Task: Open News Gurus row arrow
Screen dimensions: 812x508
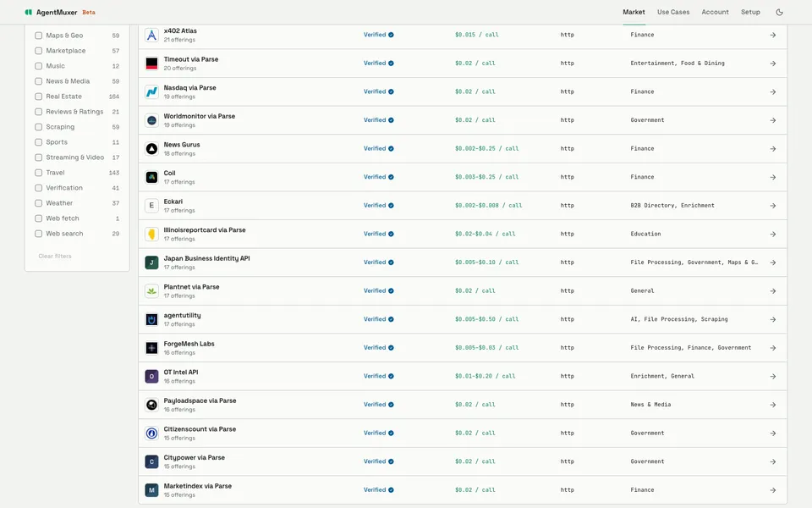Action: pos(772,149)
